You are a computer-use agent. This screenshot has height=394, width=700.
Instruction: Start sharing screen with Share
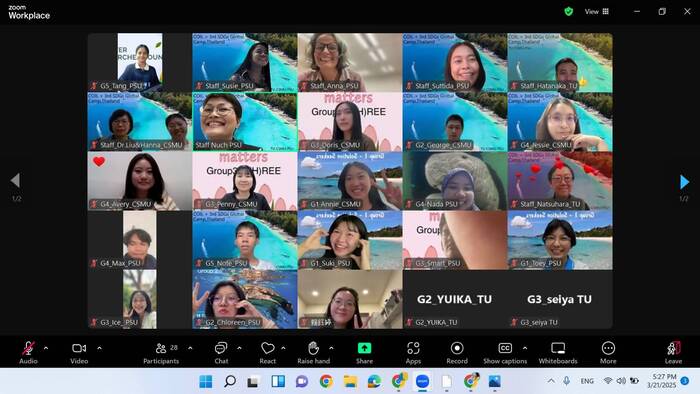[364, 353]
